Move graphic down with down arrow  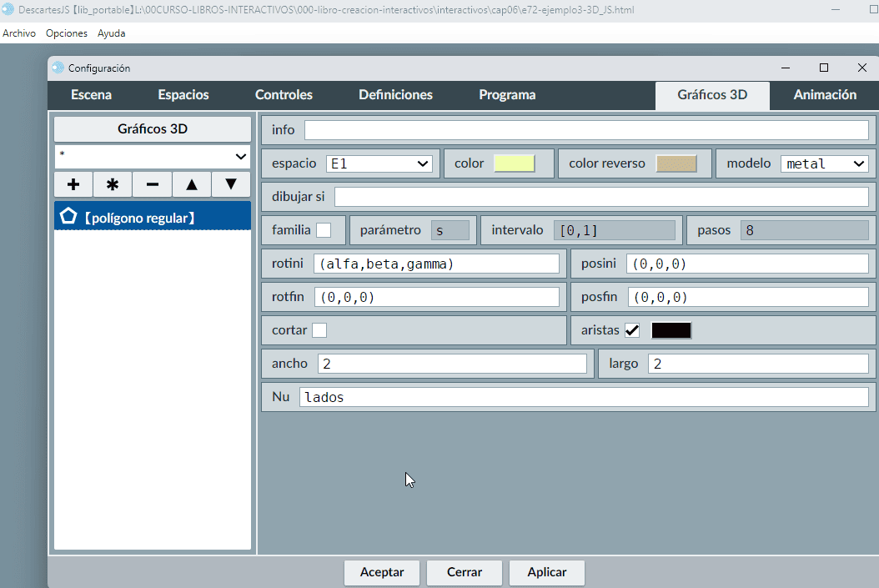(x=231, y=184)
